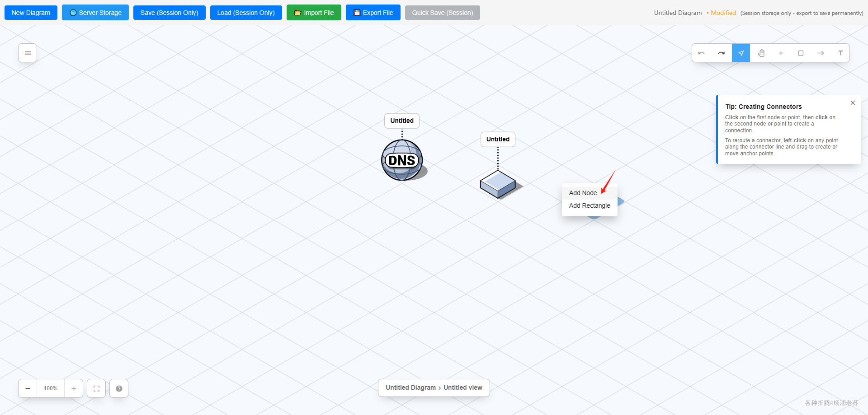Click the Import File button
Viewport: 868px width, 415px height.
pyautogui.click(x=314, y=13)
